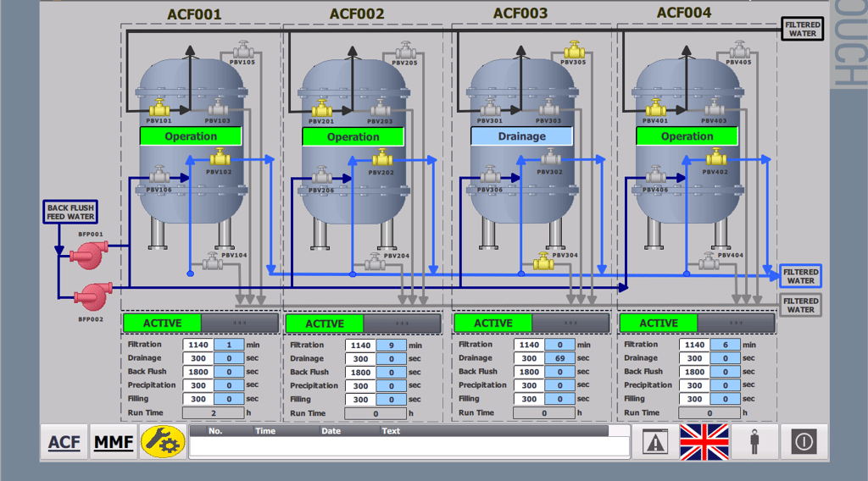The width and height of the screenshot is (868, 481).
Task: Open yellow valve PBV402
Action: pyautogui.click(x=716, y=157)
